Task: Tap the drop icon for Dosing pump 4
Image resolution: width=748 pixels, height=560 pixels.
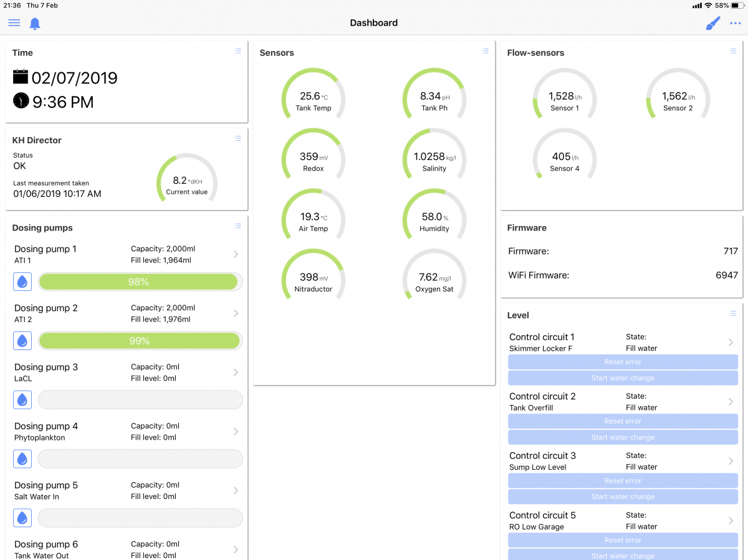Action: [22, 459]
